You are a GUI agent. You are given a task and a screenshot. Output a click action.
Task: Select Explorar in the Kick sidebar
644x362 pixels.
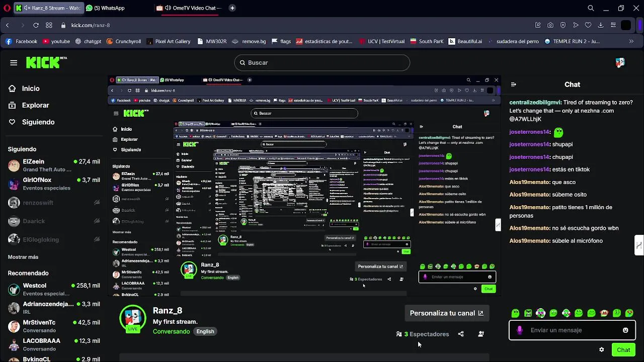pos(29,105)
